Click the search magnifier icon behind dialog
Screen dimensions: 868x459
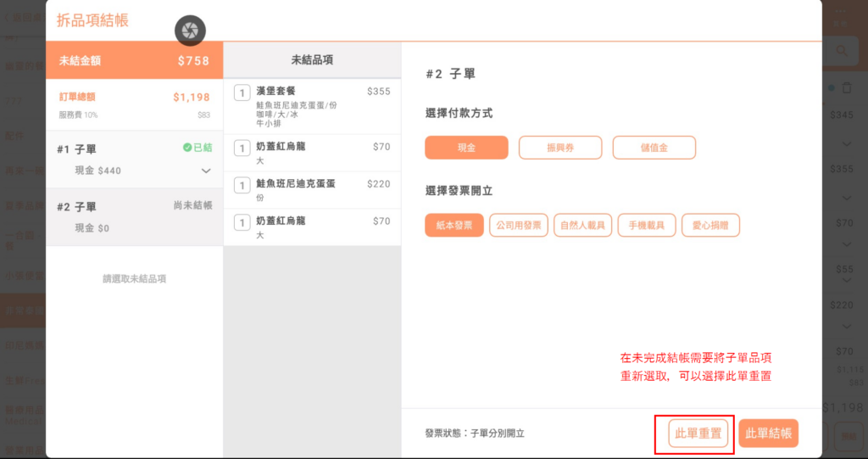(x=843, y=51)
